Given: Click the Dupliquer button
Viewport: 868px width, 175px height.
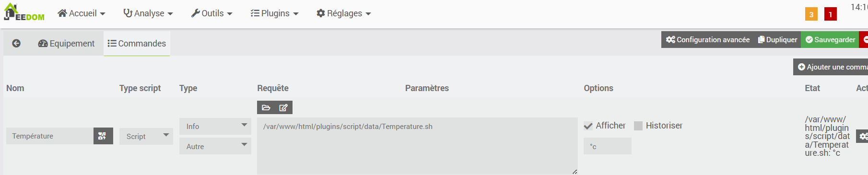Looking at the screenshot, I should pos(777,40).
